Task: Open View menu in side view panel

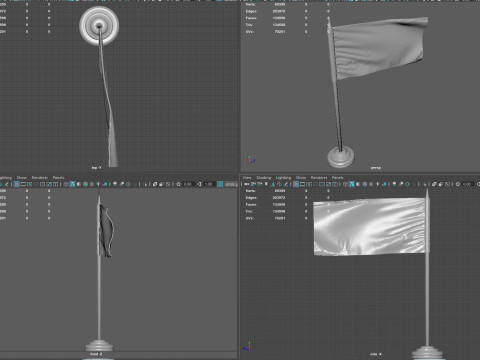Action: pos(247,177)
